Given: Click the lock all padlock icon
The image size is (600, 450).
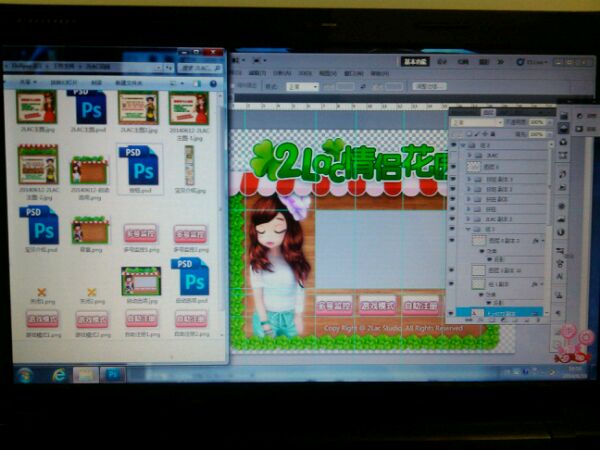Looking at the screenshot, I should click(493, 134).
